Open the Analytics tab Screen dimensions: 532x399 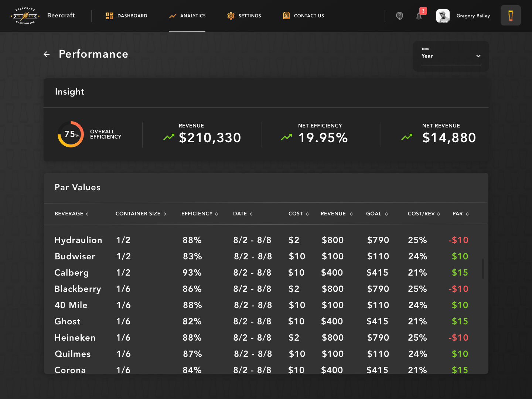pyautogui.click(x=187, y=16)
